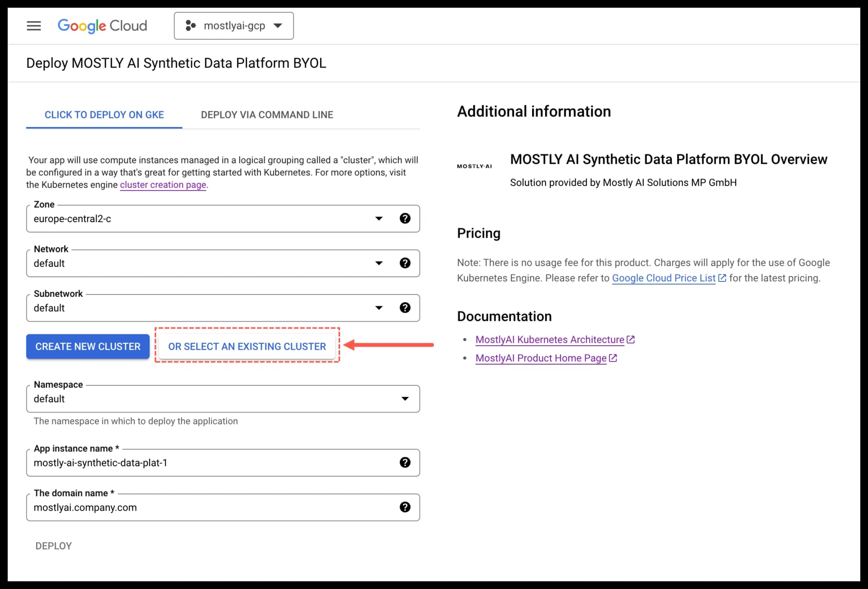Click the Subnetwork help icon
This screenshot has width=868, height=589.
405,308
